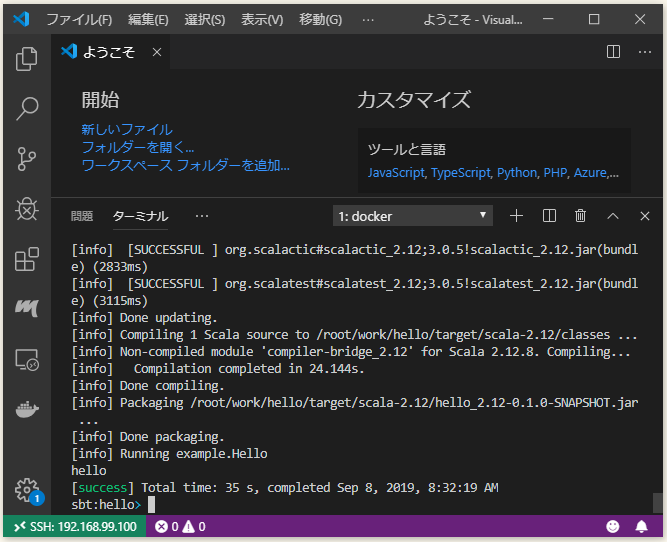Click the ツールと言語 heading
The width and height of the screenshot is (667, 542).
(x=407, y=150)
